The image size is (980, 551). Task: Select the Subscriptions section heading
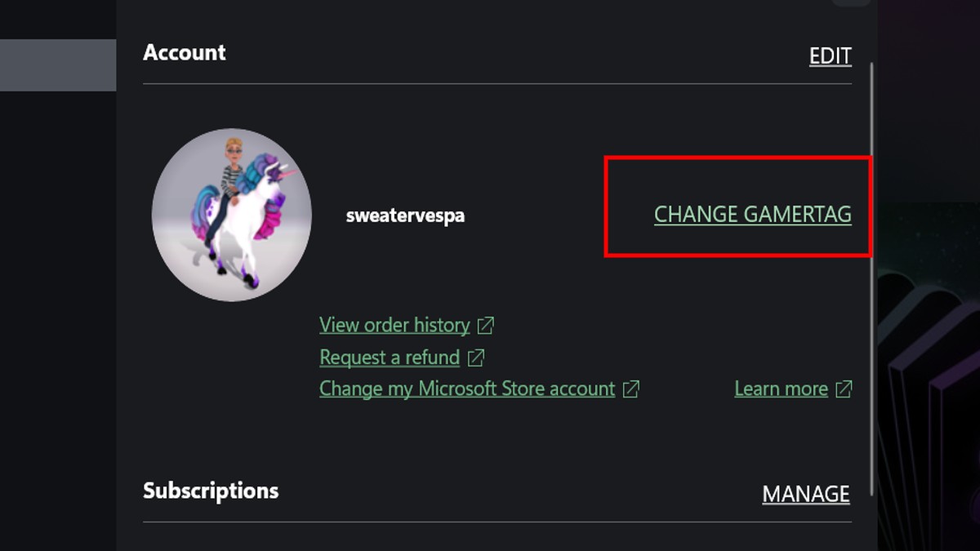point(211,491)
